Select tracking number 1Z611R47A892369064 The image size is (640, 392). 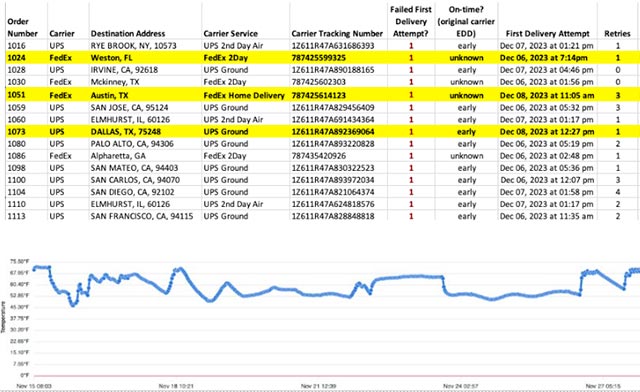pos(333,131)
